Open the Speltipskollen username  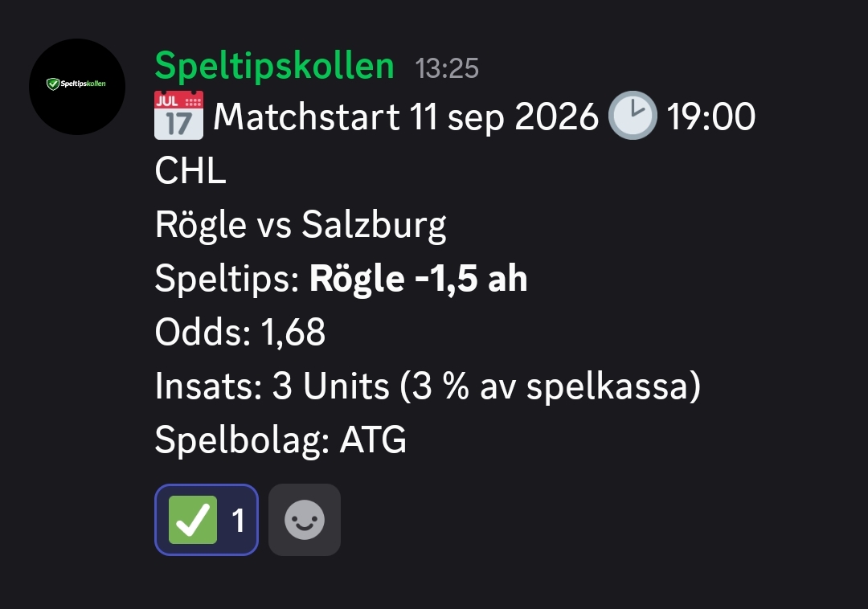click(275, 67)
